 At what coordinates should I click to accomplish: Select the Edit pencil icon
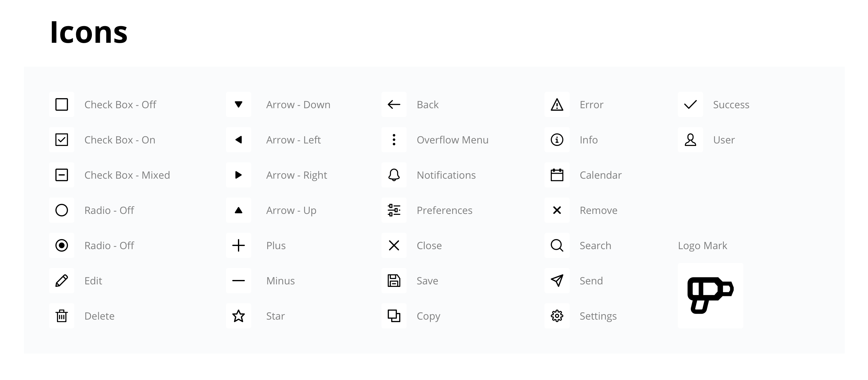[62, 281]
